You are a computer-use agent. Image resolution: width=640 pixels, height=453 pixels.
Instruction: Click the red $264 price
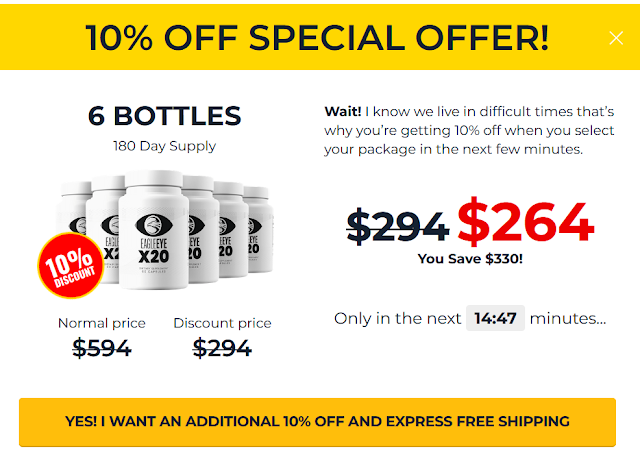(x=525, y=222)
